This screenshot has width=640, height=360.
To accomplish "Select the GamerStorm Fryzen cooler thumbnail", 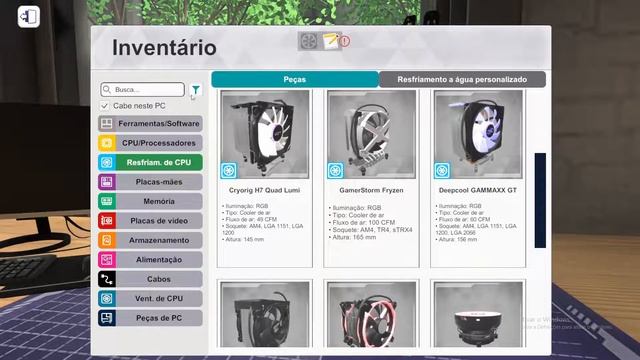I will pyautogui.click(x=371, y=134).
